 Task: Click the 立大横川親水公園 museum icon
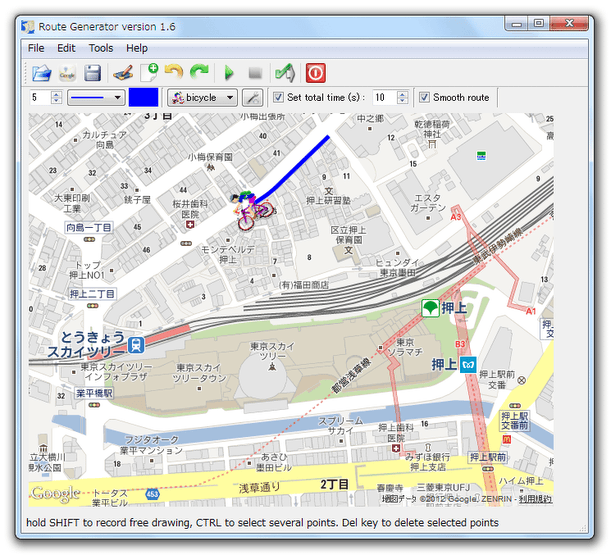click(44, 447)
